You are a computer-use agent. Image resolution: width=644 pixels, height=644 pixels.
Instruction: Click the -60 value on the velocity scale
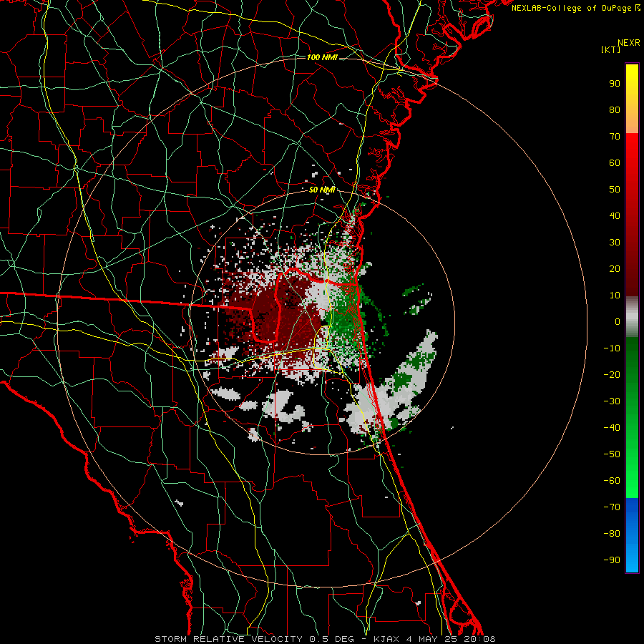point(612,481)
